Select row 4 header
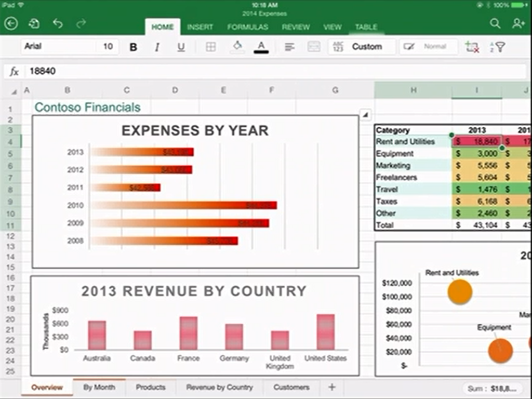The image size is (532, 399). 10,142
